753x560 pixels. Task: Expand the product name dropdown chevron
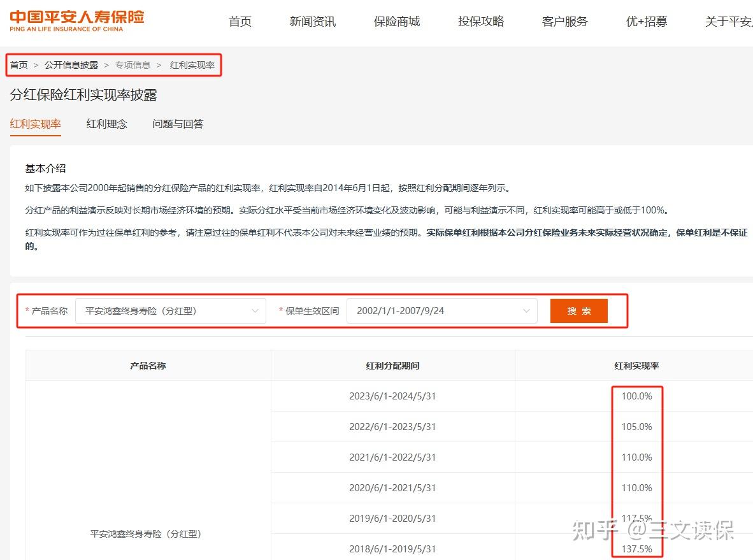(255, 311)
